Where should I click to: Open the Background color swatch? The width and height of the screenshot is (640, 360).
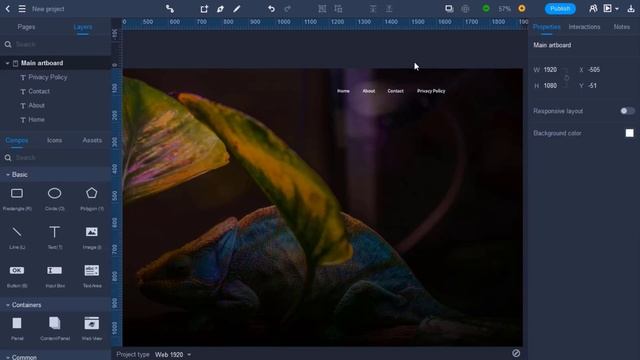629,133
